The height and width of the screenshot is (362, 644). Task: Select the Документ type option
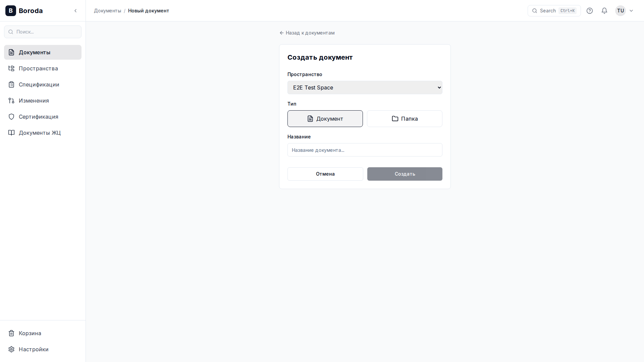tap(325, 119)
